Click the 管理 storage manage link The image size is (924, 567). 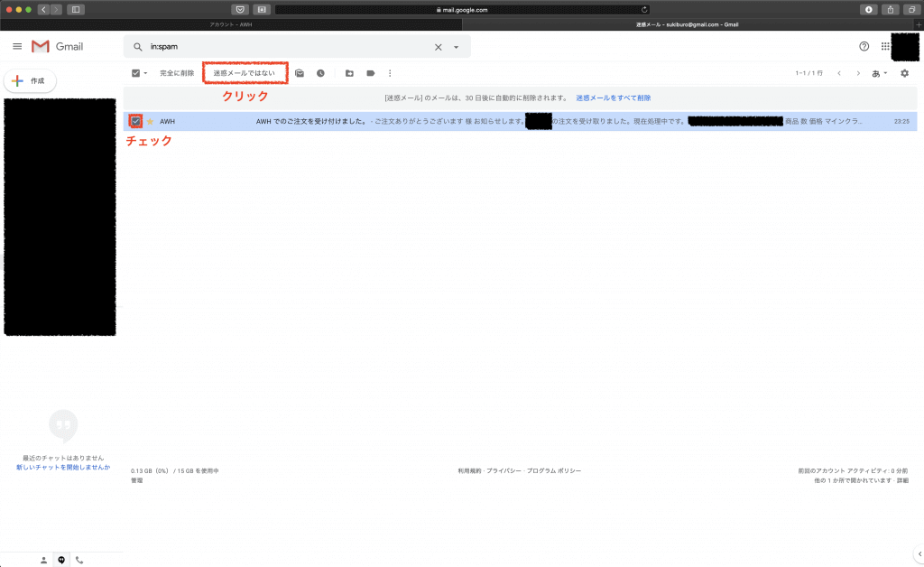(x=137, y=480)
